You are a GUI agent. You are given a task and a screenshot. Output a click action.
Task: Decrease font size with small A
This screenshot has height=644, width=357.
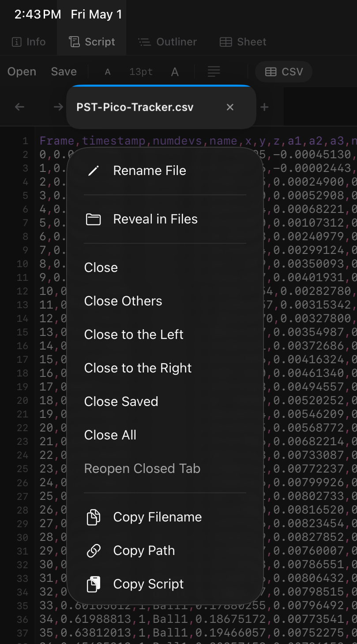click(x=108, y=72)
